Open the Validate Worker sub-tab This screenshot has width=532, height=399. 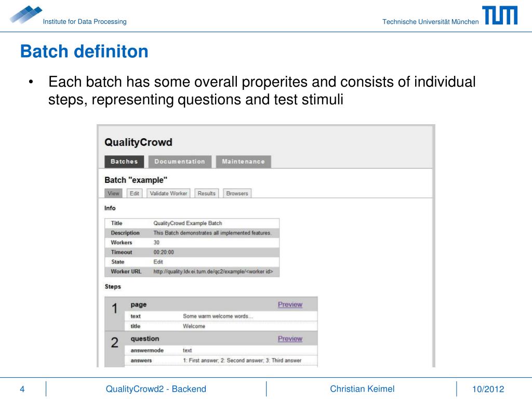pos(169,193)
